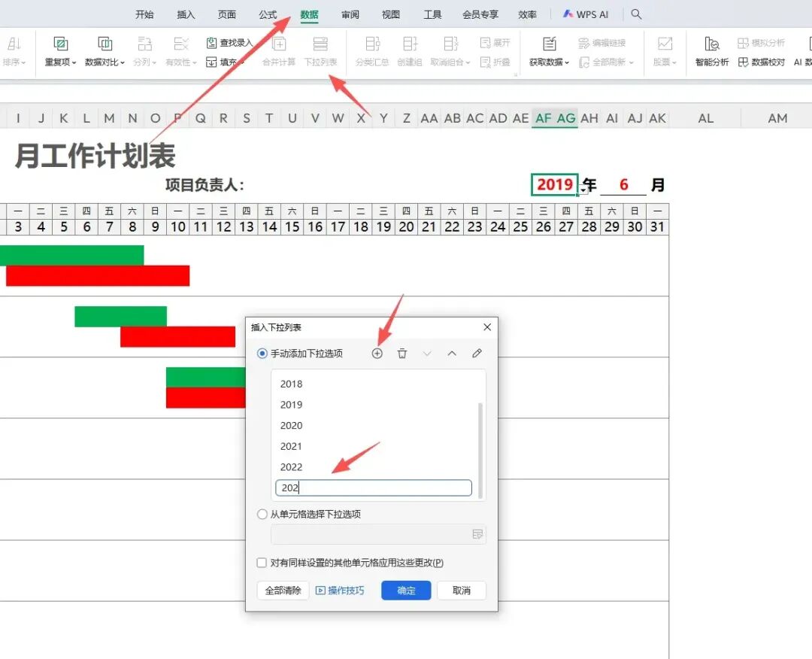This screenshot has width=812, height=659.
Task: Delete the selected option with trash icon
Action: pyautogui.click(x=402, y=354)
